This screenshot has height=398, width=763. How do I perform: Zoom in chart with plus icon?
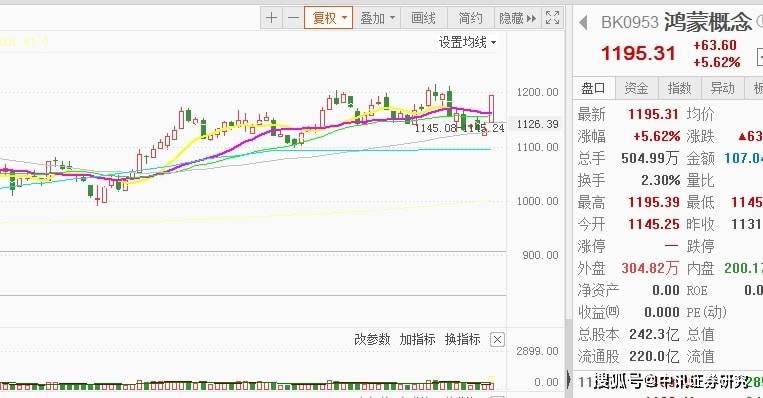pyautogui.click(x=271, y=18)
